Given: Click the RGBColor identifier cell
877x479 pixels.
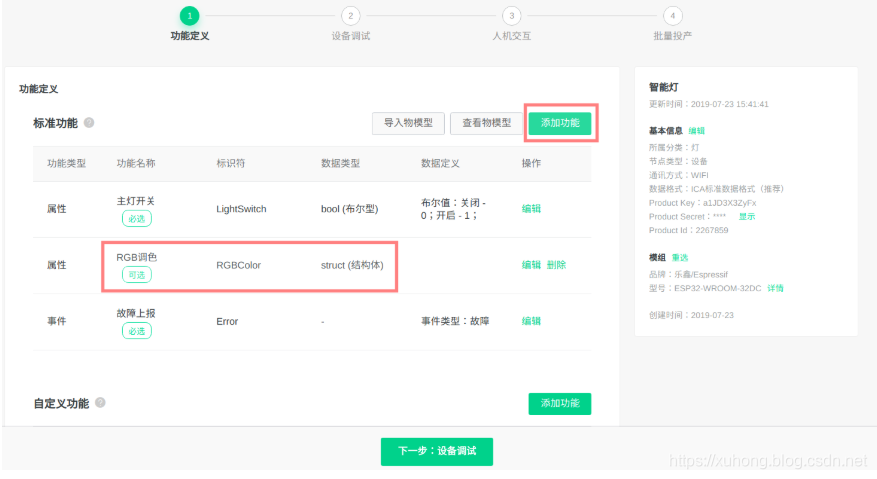Looking at the screenshot, I should 238,265.
